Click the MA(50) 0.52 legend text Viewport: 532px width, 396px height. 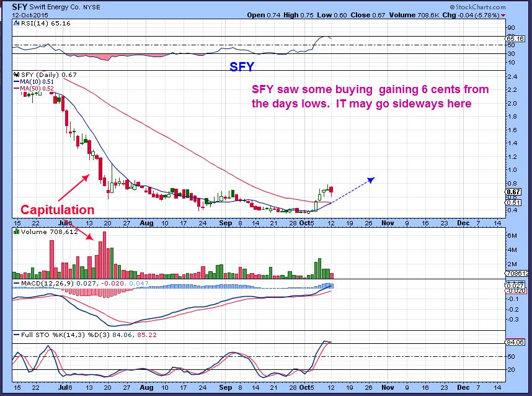click(37, 89)
